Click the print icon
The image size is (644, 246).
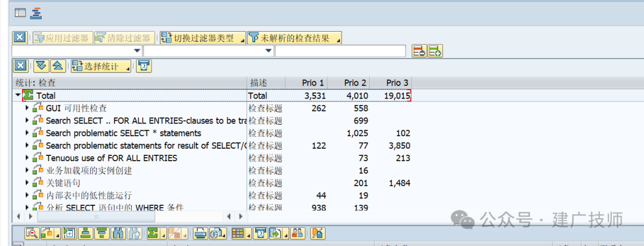200,233
